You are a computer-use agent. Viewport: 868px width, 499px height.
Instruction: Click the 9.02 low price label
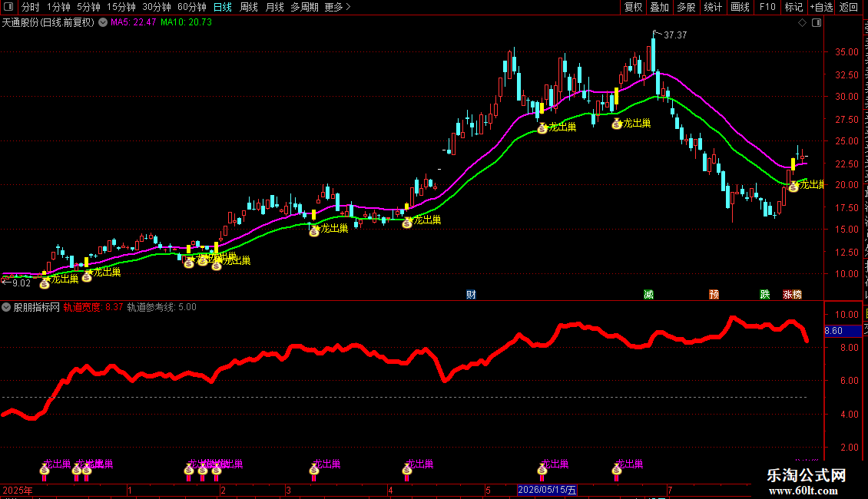21,283
